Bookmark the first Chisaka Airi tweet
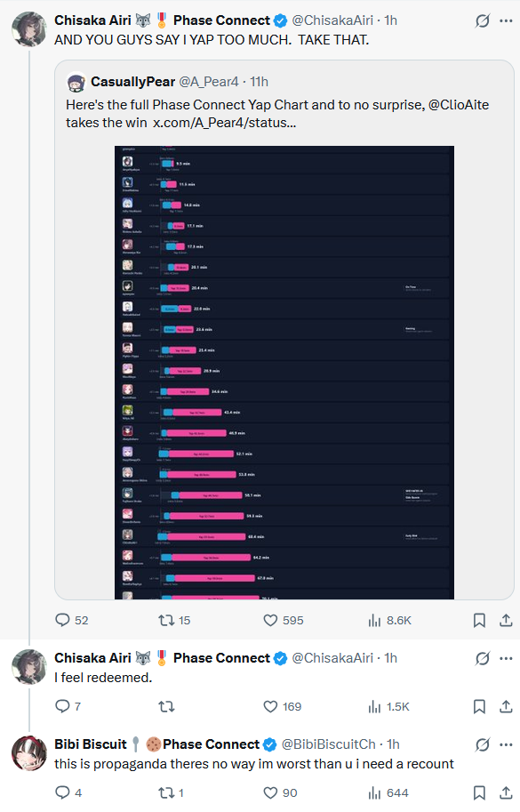 coord(479,620)
